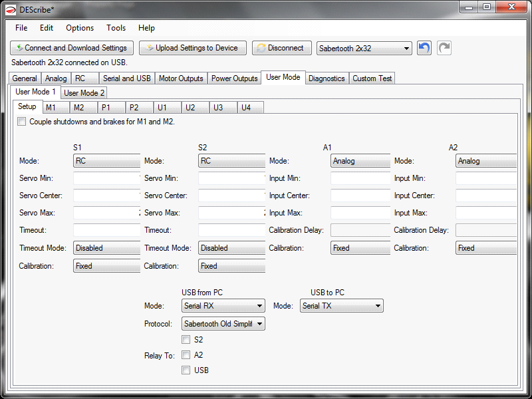Click the S1 Timeout field
Screen dimensions: 532x399
pos(106,230)
